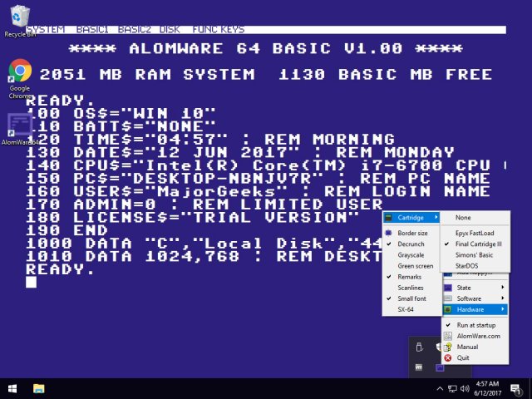Select the Simons' Basic cartridge

(475, 255)
